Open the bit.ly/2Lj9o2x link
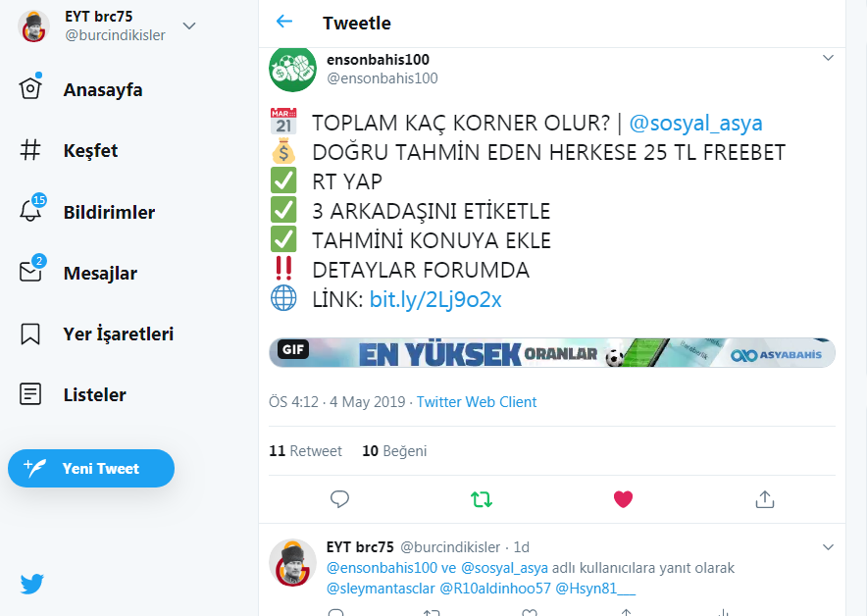This screenshot has width=867, height=616. (x=435, y=300)
